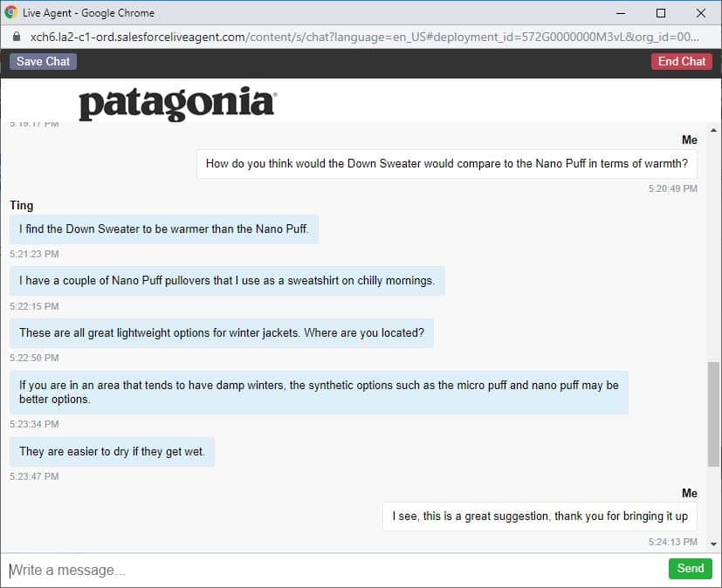
Task: Select message about damp winters synthetic options
Action: [320, 393]
